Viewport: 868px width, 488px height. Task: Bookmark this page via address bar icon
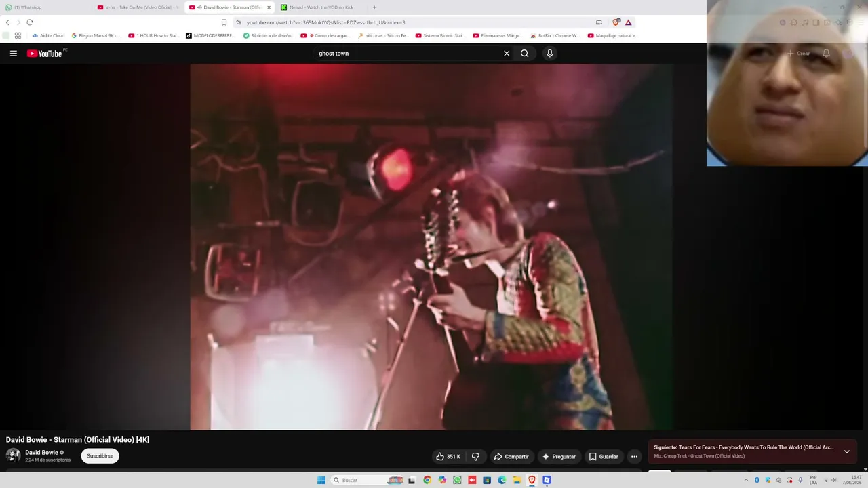[224, 22]
